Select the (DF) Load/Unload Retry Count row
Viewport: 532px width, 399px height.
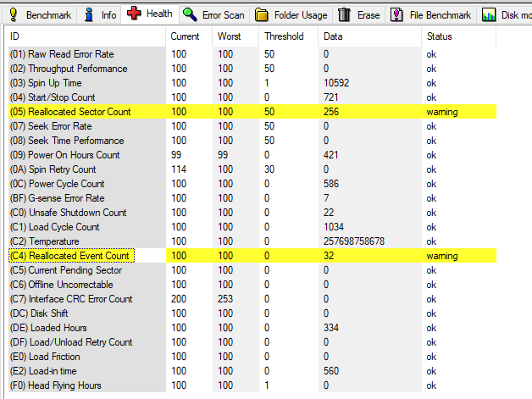[x=252, y=342]
